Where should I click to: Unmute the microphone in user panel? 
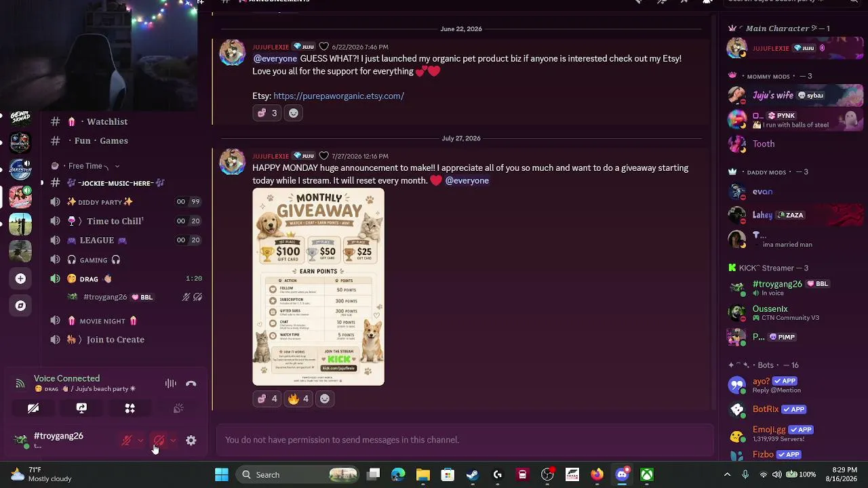point(126,441)
